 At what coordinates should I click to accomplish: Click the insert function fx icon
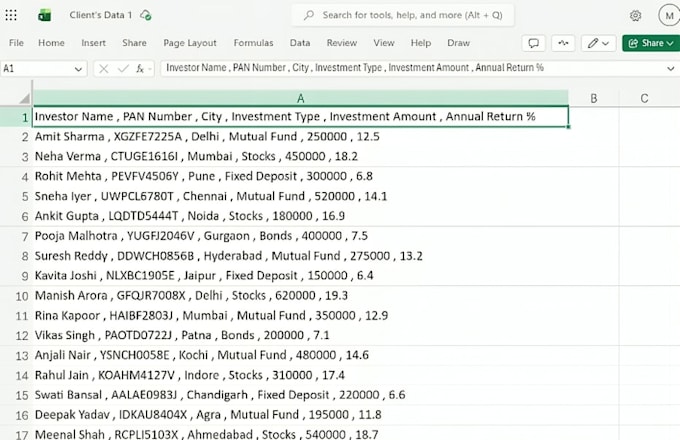pos(140,68)
